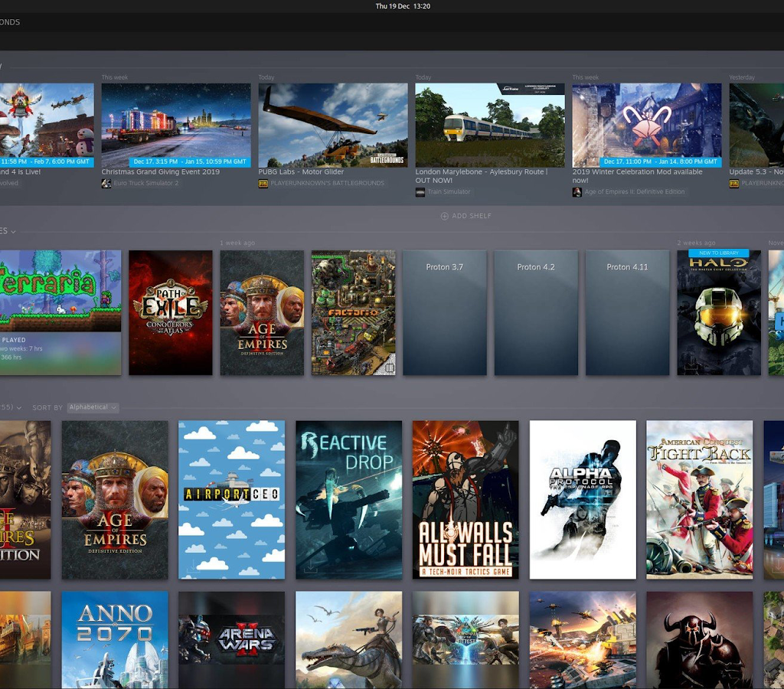Image resolution: width=784 pixels, height=689 pixels.
Task: Click the Terraria Played time info panel
Action: point(60,354)
